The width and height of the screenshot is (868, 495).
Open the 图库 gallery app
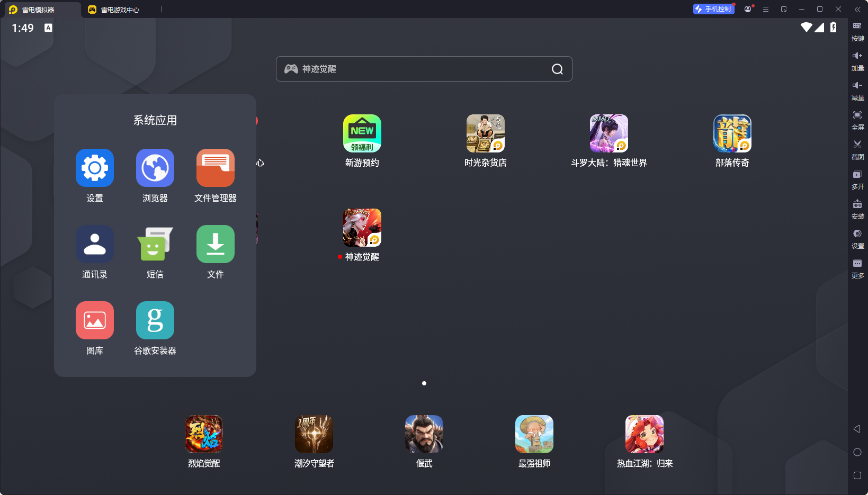95,320
